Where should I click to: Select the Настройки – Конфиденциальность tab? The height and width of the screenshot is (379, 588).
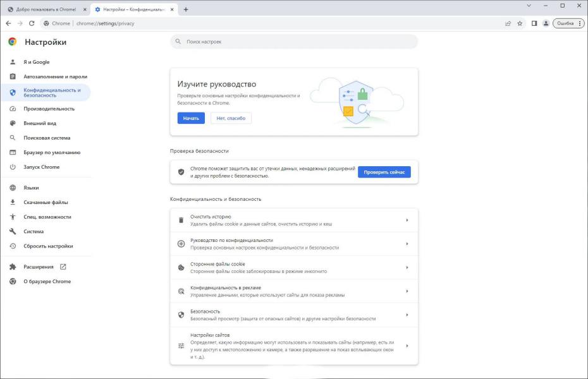(x=134, y=9)
